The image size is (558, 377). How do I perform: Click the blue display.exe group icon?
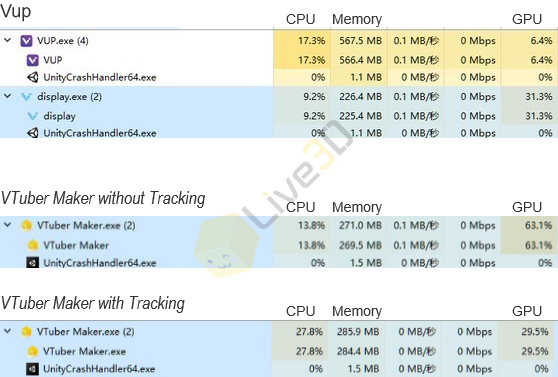point(26,97)
